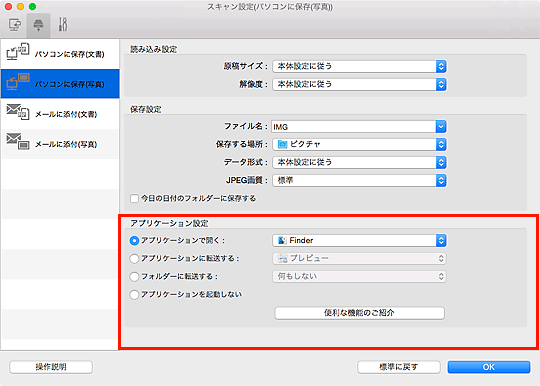Select パソコンに保存(写真) in sidebar
The width and height of the screenshot is (540, 386).
tap(60, 84)
